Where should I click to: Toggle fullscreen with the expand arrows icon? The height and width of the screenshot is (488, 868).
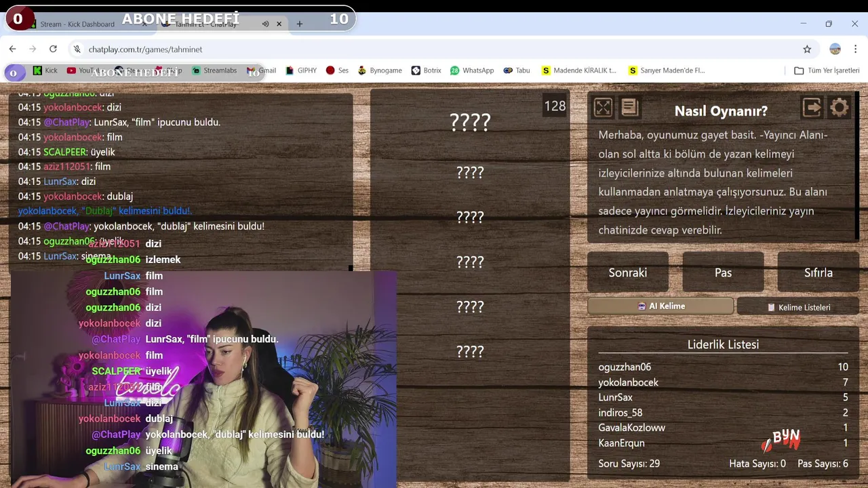[603, 108]
